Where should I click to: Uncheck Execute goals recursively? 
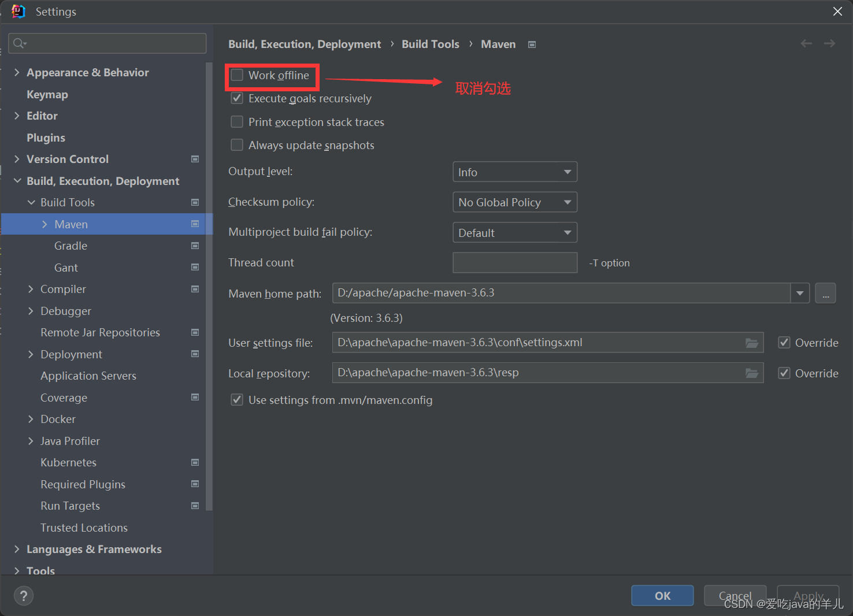pos(237,98)
